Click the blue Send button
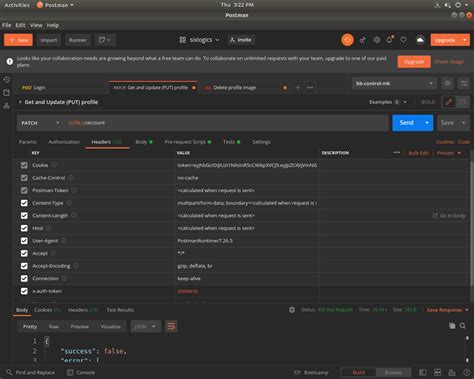474x379 pixels. click(407, 123)
